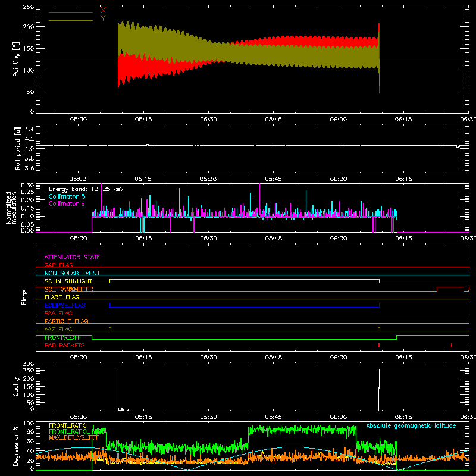Screen dimensions: 476x476
Task: Click the '40' tick on the Degrees or % axis
Action: point(30,451)
